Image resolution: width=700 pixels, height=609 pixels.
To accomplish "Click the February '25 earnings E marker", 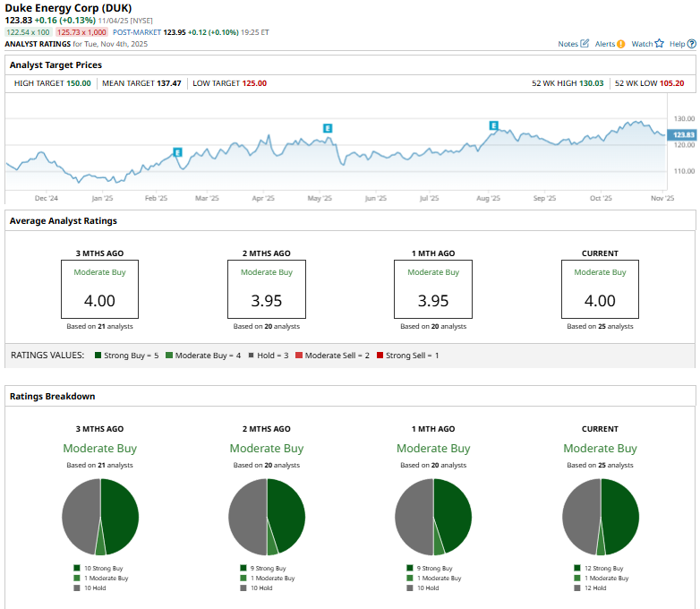I will click(177, 152).
